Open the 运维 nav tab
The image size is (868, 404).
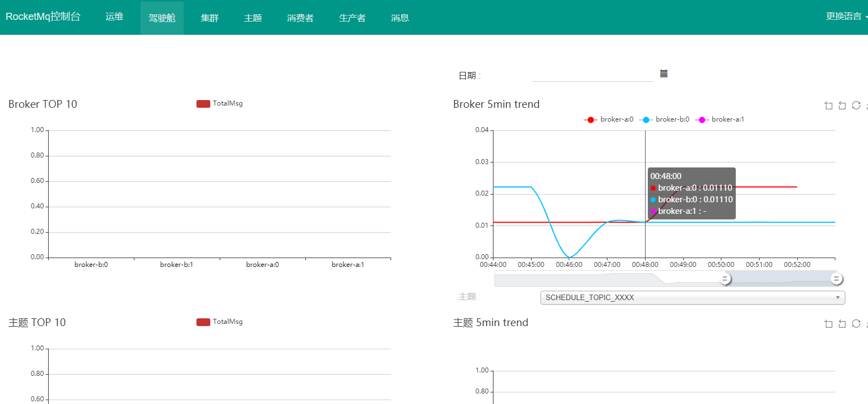[115, 17]
